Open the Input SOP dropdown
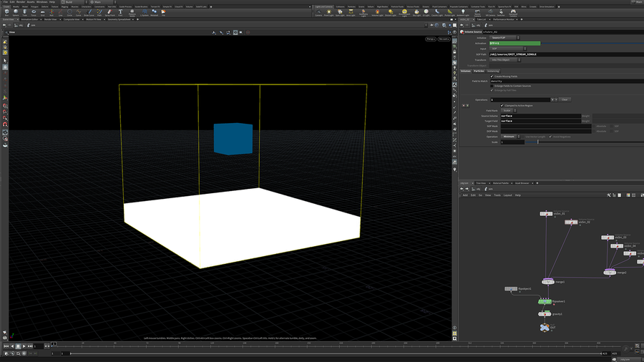The height and width of the screenshot is (362, 644). click(507, 49)
